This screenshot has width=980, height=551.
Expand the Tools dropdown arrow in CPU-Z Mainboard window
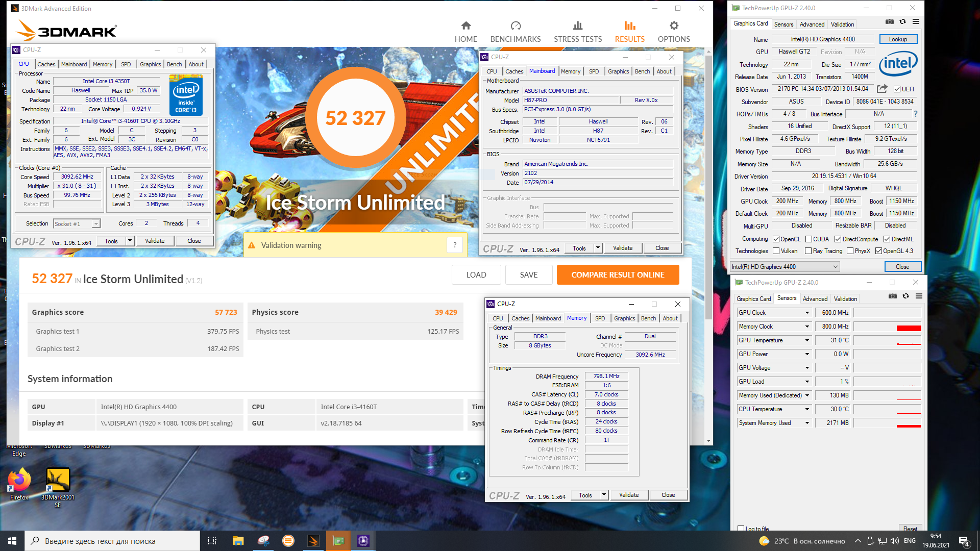[x=598, y=248]
